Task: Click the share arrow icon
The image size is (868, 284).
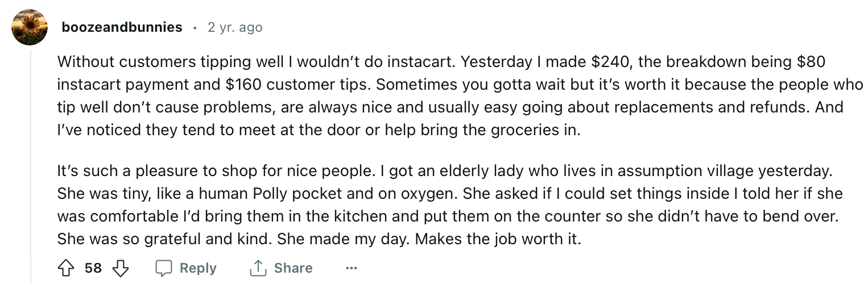Action: [259, 268]
